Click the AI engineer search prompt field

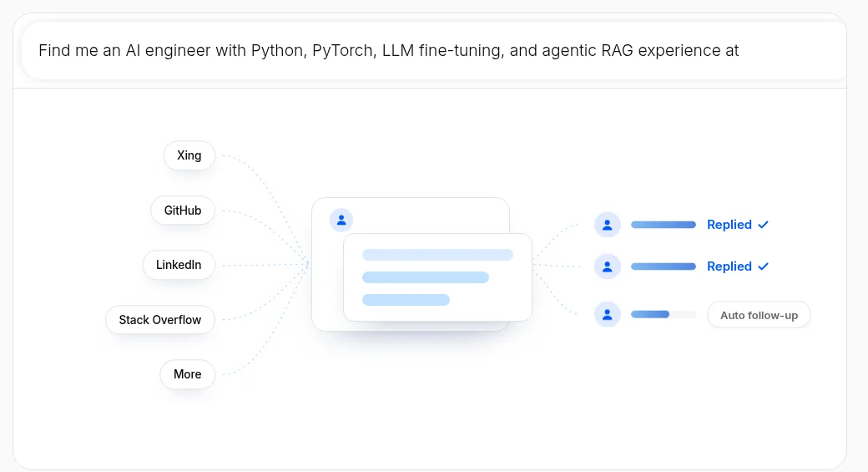434,50
